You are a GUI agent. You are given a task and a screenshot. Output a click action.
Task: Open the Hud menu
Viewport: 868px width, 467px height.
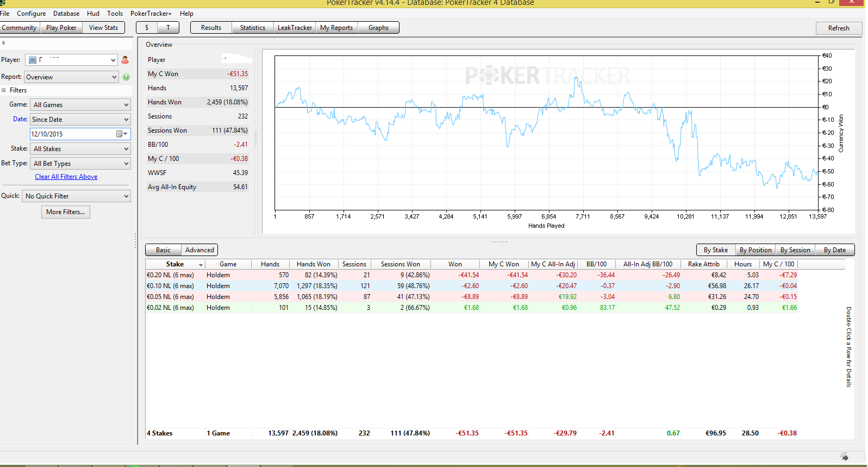pos(93,14)
